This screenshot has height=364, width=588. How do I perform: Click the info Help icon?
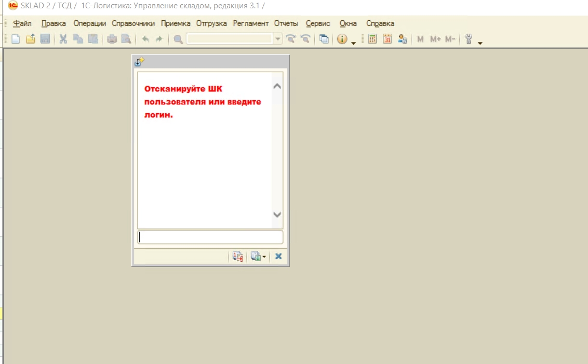pos(342,39)
